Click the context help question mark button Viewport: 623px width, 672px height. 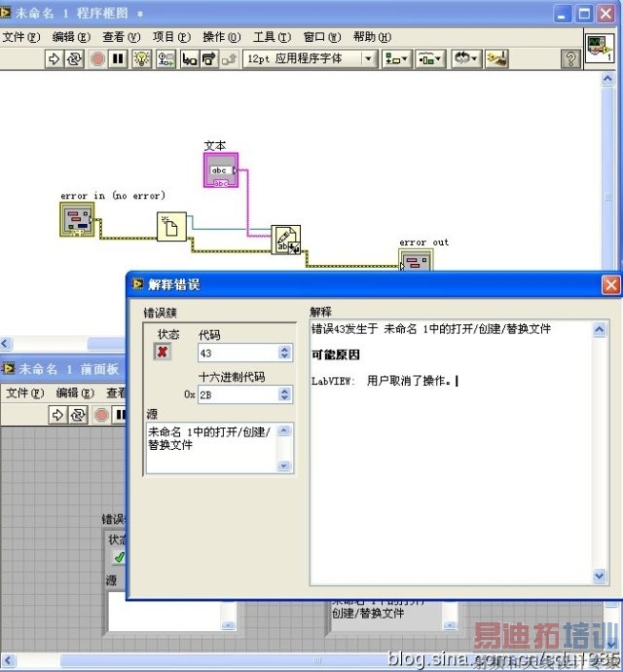click(570, 58)
